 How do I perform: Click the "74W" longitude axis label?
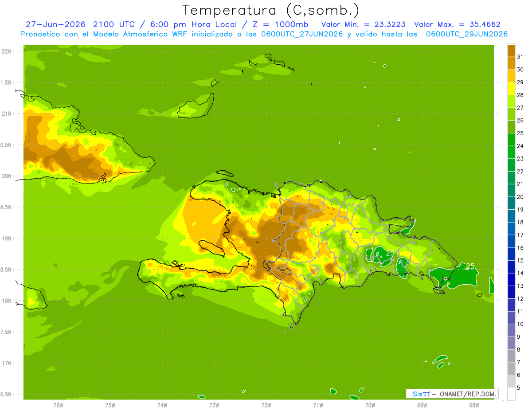point(162,405)
